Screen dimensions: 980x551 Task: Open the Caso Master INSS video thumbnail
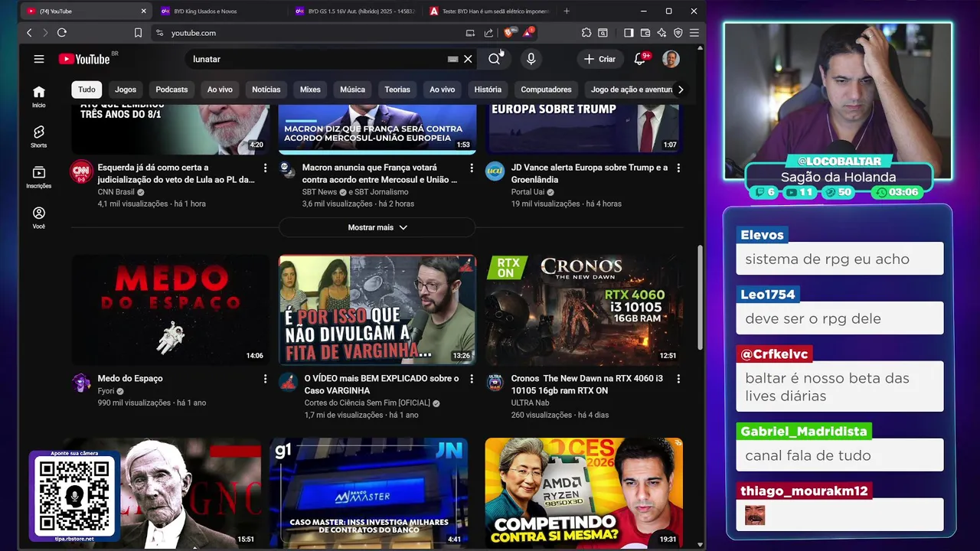(x=369, y=492)
